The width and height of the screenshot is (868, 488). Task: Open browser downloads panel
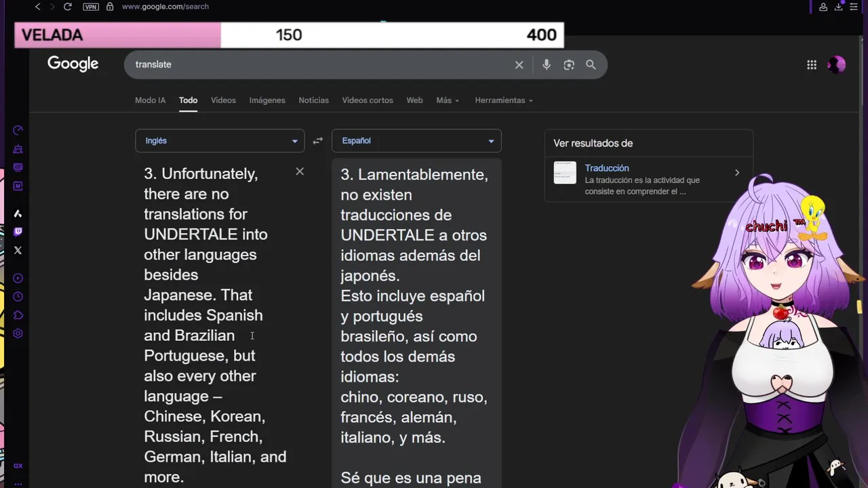pos(839,7)
